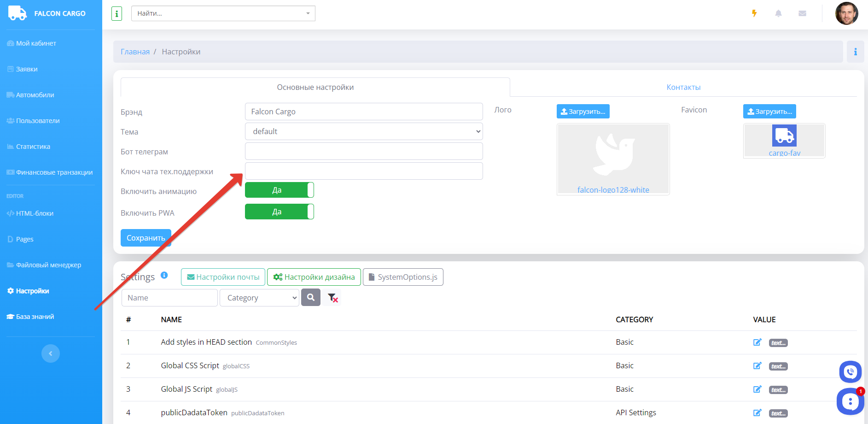
Task: Edit the Global CSS Script value
Action: (x=757, y=366)
